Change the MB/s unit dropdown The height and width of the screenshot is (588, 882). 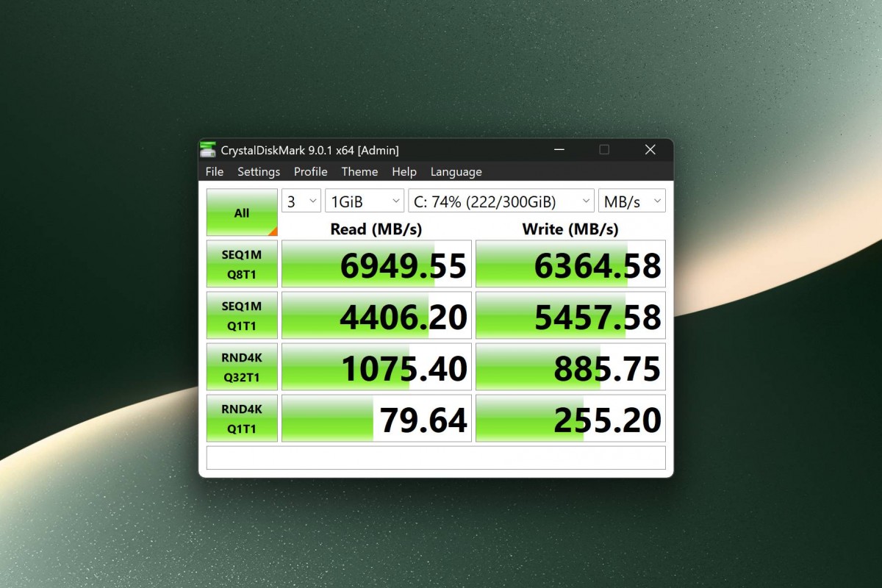click(x=631, y=201)
